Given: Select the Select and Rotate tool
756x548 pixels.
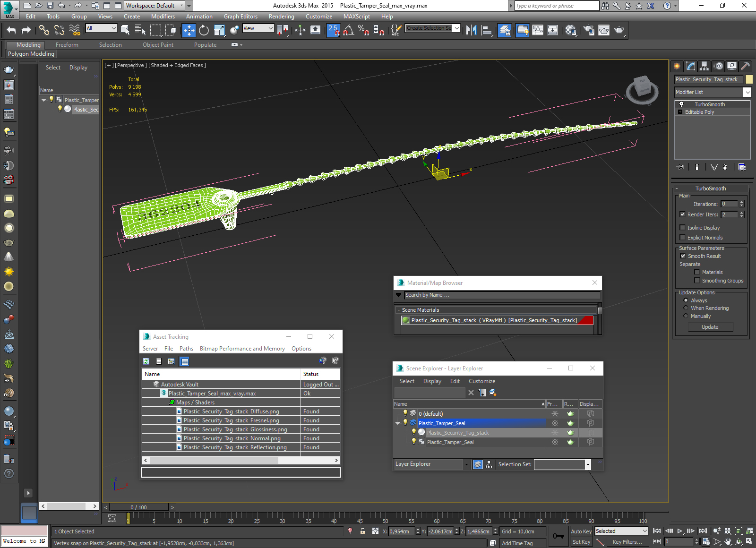Looking at the screenshot, I should pos(204,30).
